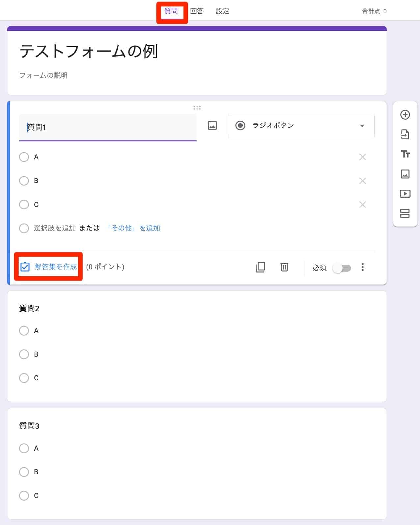Open the ラジオボタン question type dropdown
Image resolution: width=420 pixels, height=525 pixels.
point(301,126)
